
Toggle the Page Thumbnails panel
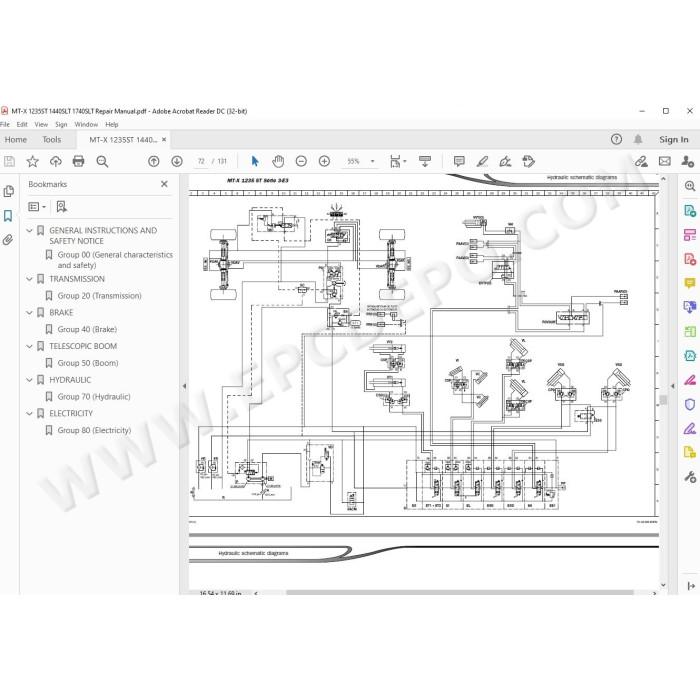point(8,192)
